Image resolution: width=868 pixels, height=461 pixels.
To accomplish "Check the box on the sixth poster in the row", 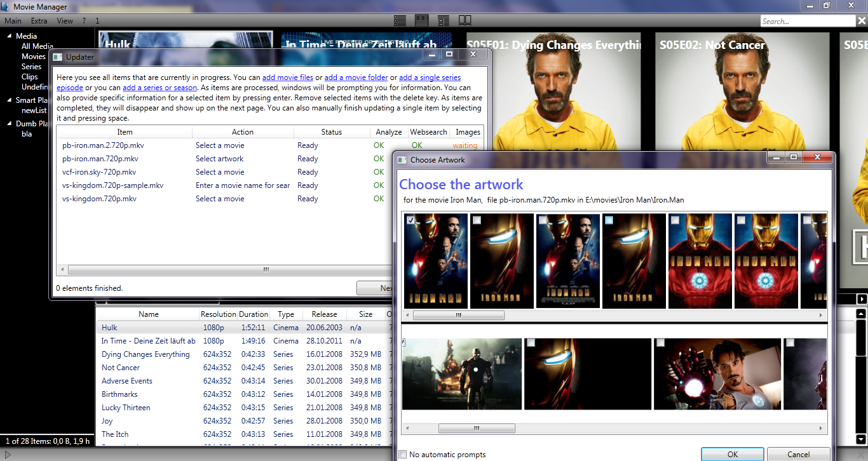I will (x=741, y=220).
